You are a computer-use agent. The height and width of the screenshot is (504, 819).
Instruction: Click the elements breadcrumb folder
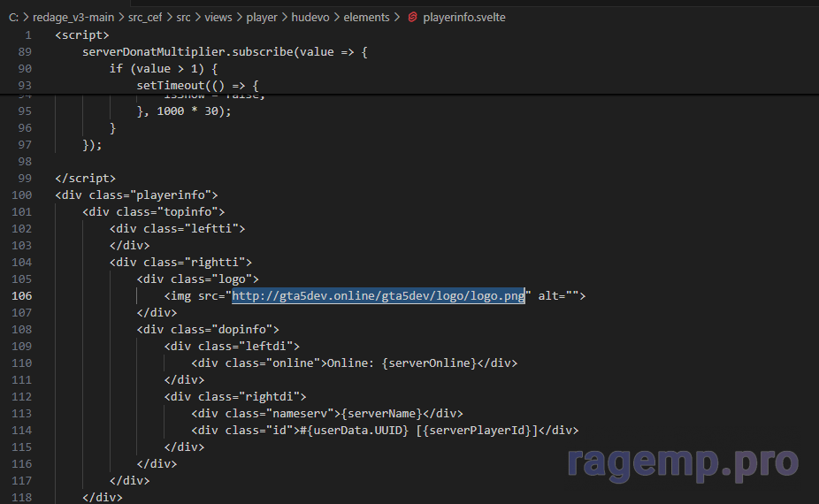click(367, 17)
